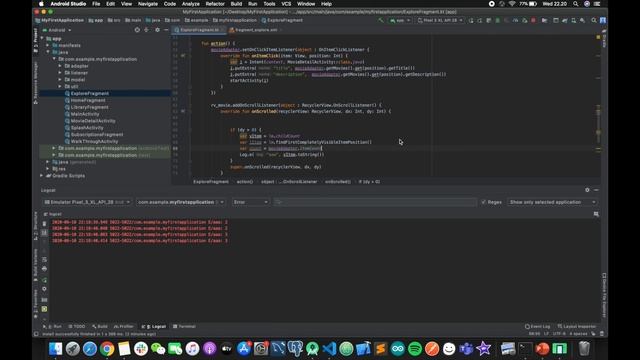This screenshot has height=360, width=640.
Task: Collapse the app module node
Action: tap(42, 38)
